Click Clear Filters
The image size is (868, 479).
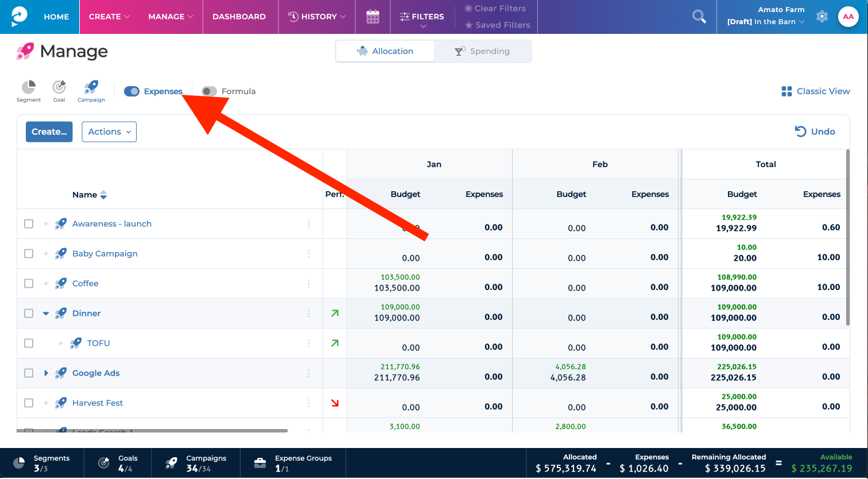495,9
